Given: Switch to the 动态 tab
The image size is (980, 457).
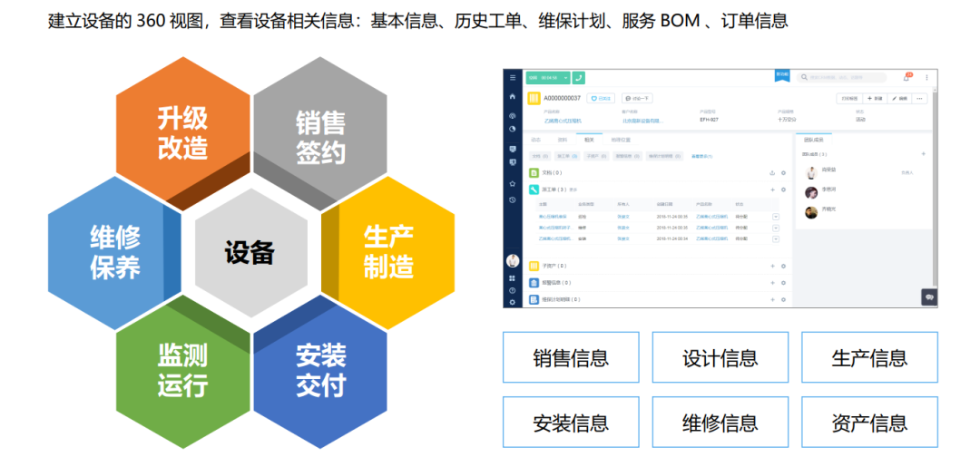Looking at the screenshot, I should click(535, 140).
